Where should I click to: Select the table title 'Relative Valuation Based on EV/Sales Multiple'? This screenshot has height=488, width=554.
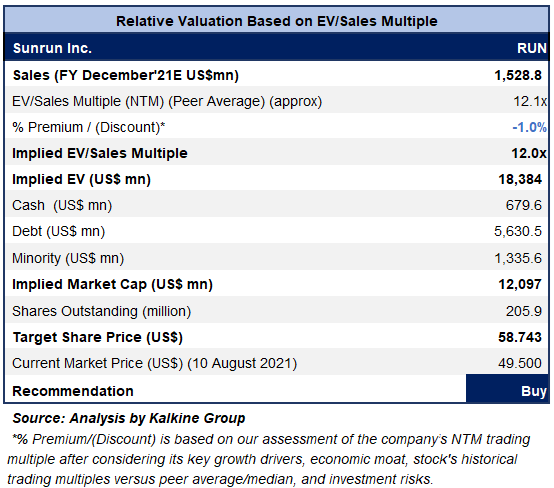(277, 21)
